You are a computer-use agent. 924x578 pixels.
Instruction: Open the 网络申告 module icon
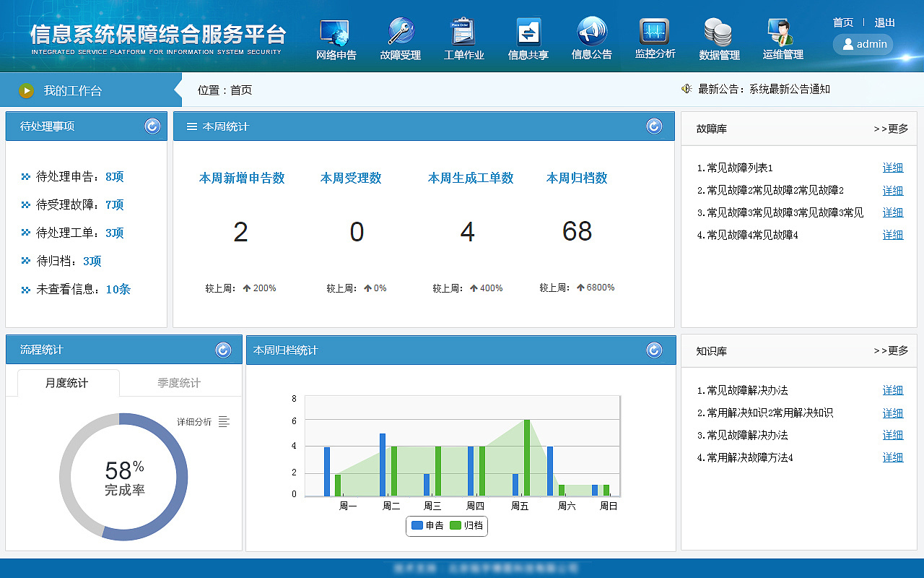pos(336,33)
